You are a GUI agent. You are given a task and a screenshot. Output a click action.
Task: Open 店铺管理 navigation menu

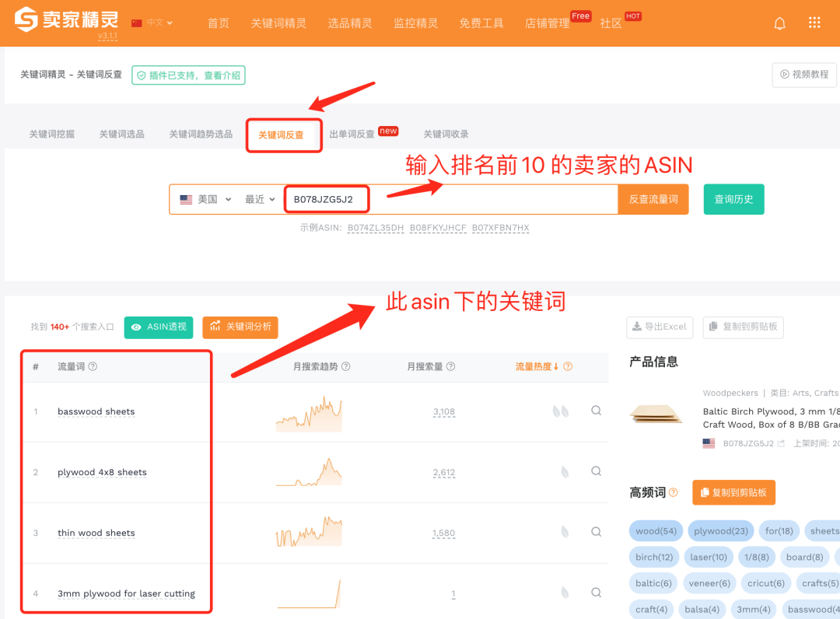[547, 23]
